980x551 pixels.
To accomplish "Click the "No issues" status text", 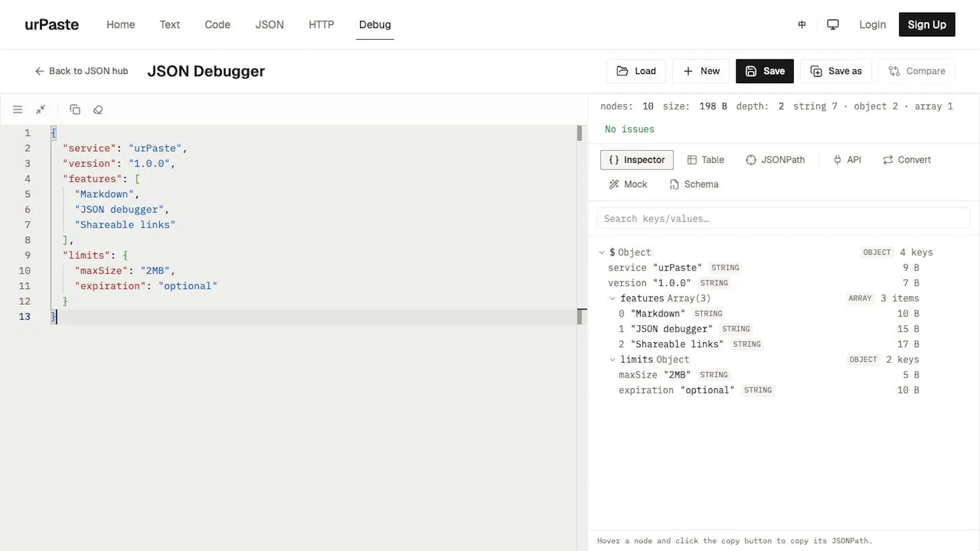I will (630, 129).
